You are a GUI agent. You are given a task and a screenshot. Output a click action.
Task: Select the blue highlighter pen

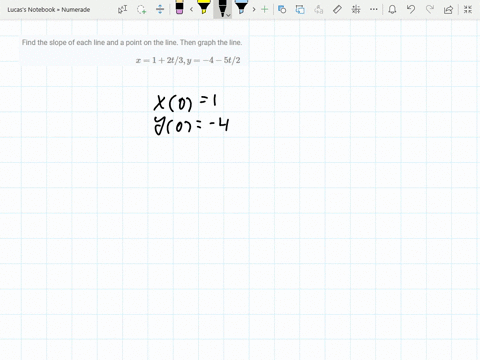(241, 7)
